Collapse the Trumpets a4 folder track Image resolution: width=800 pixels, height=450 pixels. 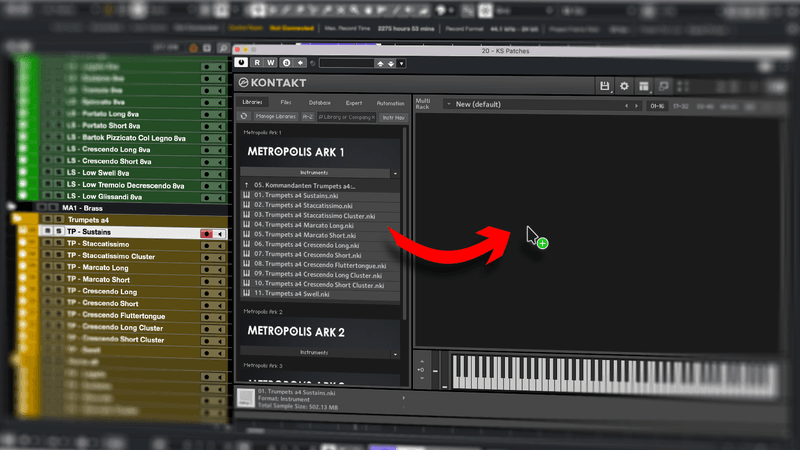tap(17, 219)
